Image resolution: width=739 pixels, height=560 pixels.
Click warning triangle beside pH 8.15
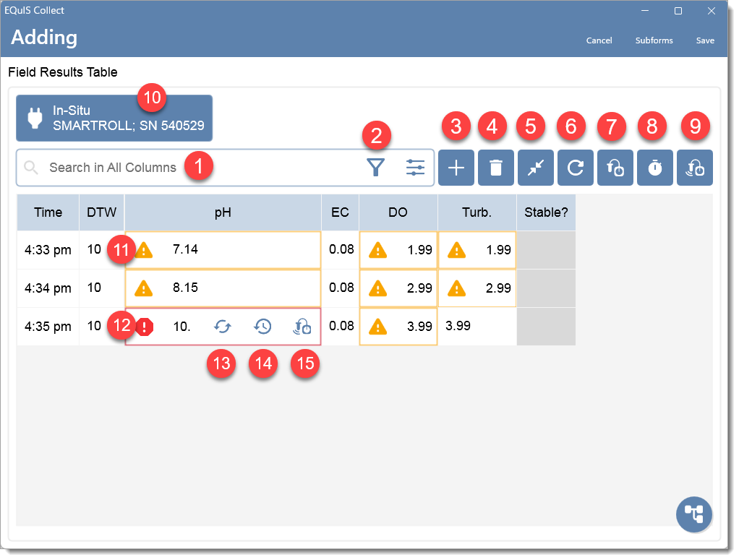144,288
